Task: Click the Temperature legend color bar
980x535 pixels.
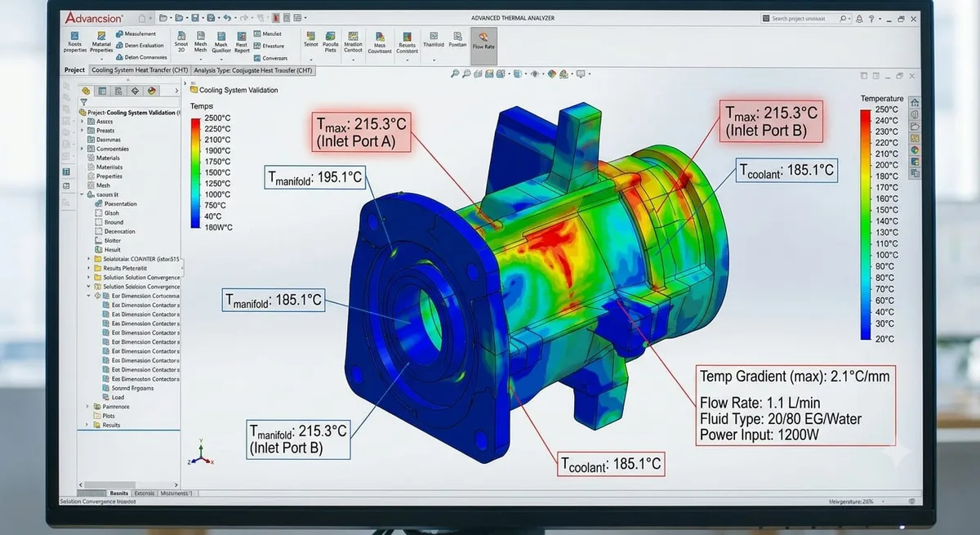Action: coord(866,225)
